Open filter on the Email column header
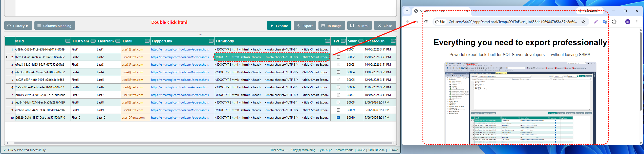 [147, 41]
